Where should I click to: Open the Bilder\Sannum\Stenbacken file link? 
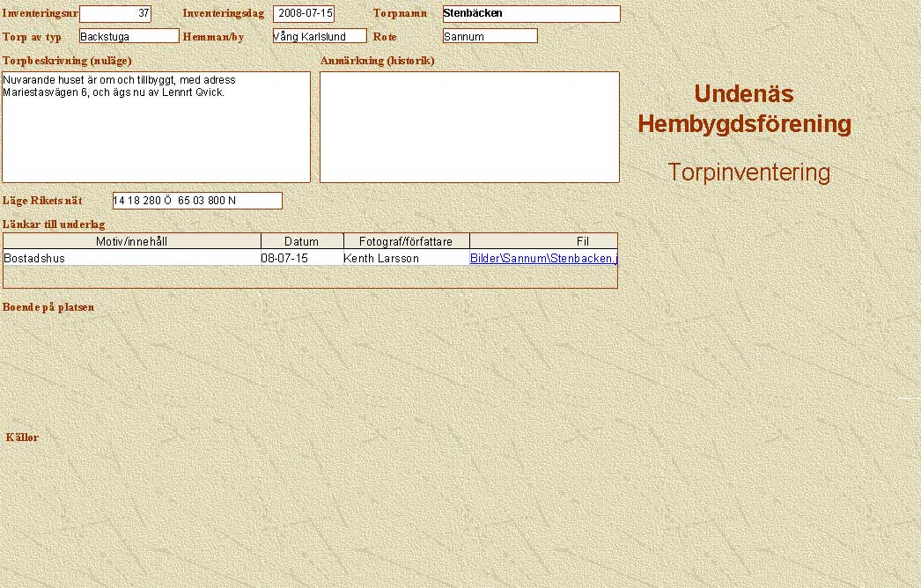[543, 259]
